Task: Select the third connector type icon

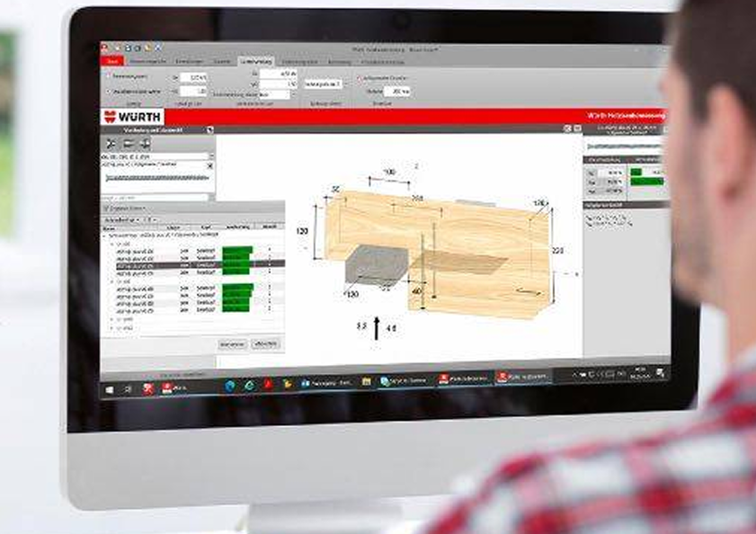Action: (x=144, y=144)
